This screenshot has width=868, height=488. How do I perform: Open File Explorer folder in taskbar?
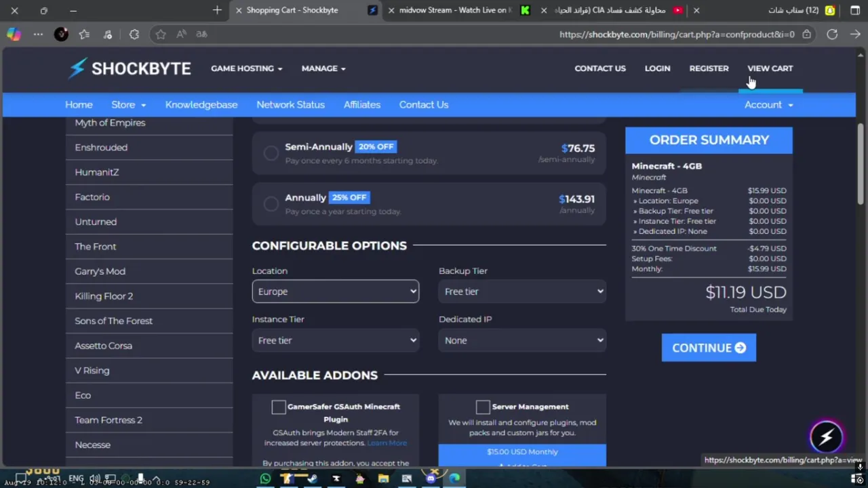[x=383, y=479]
